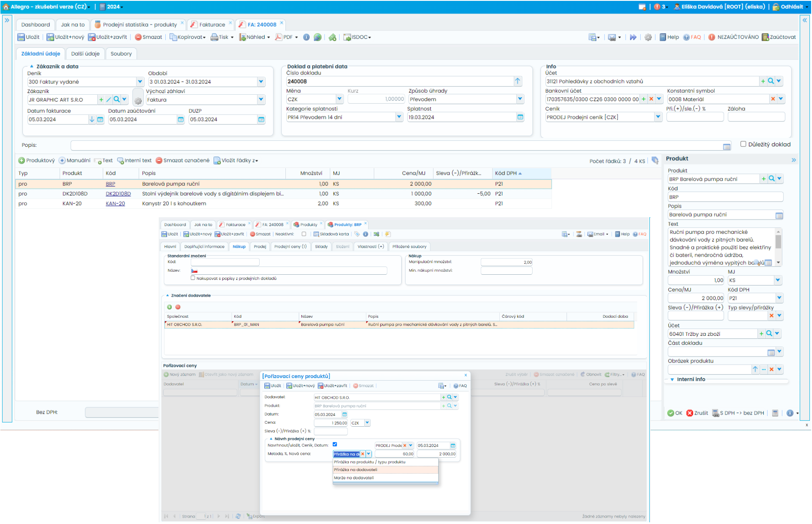Image resolution: width=812 pixels, height=524 pixels.
Task: Open calendar picker for Splatnost date
Action: pos(520,117)
